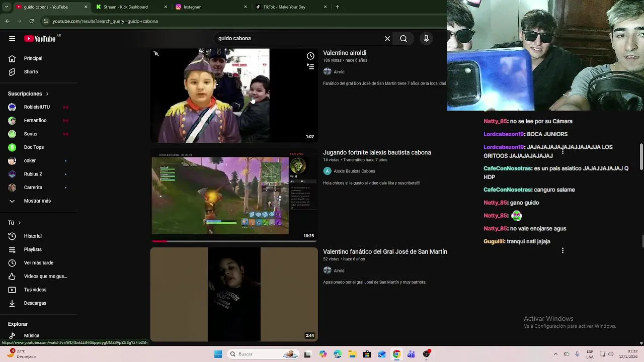Show hidden tray icons chevron
The width and height of the screenshot is (644, 362).
pyautogui.click(x=555, y=354)
